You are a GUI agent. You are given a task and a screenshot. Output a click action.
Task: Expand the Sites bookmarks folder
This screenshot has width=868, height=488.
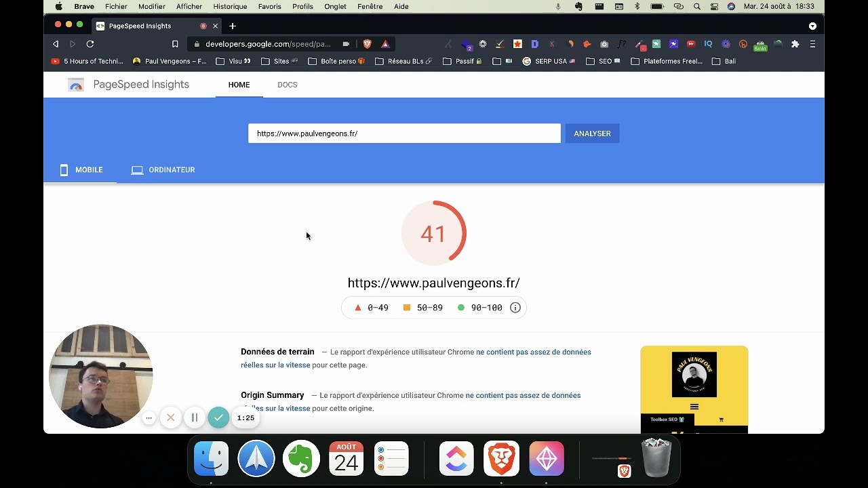pos(279,61)
